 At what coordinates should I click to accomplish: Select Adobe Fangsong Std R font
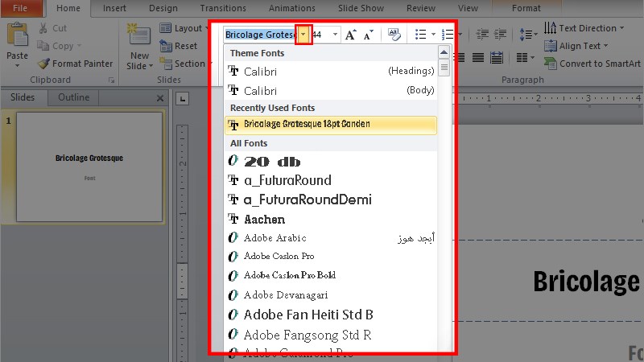tap(331, 335)
